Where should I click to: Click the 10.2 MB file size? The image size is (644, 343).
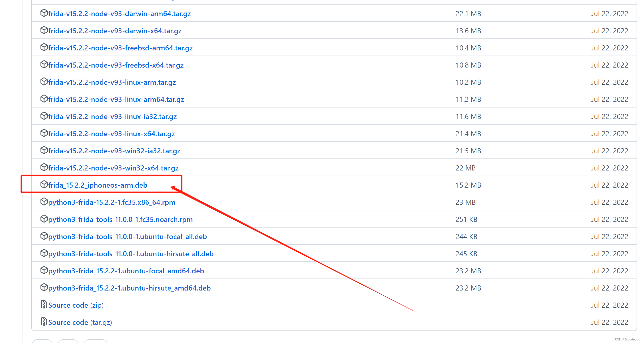(x=468, y=82)
